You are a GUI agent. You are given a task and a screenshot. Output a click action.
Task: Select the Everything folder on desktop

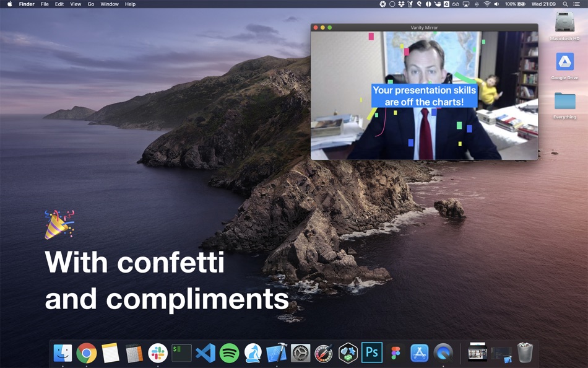[x=564, y=105]
